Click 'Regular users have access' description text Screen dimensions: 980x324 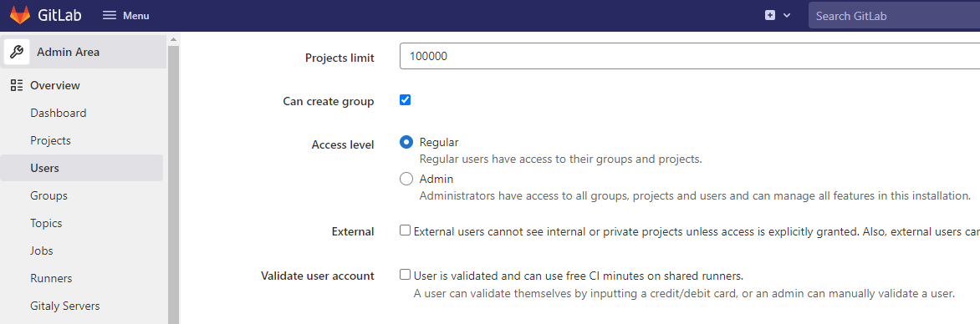point(560,159)
